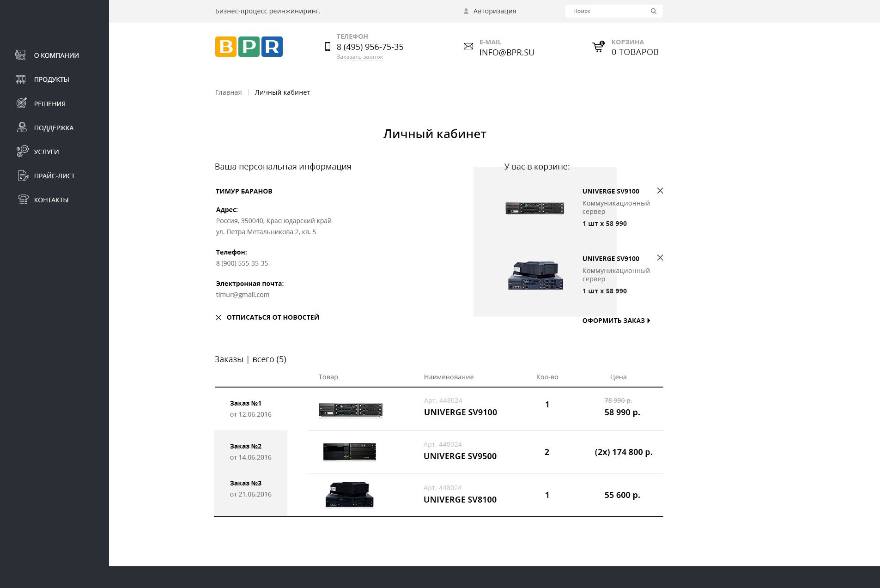This screenshot has width=880, height=588.
Task: Open Поддержка menu item
Action: click(54, 128)
